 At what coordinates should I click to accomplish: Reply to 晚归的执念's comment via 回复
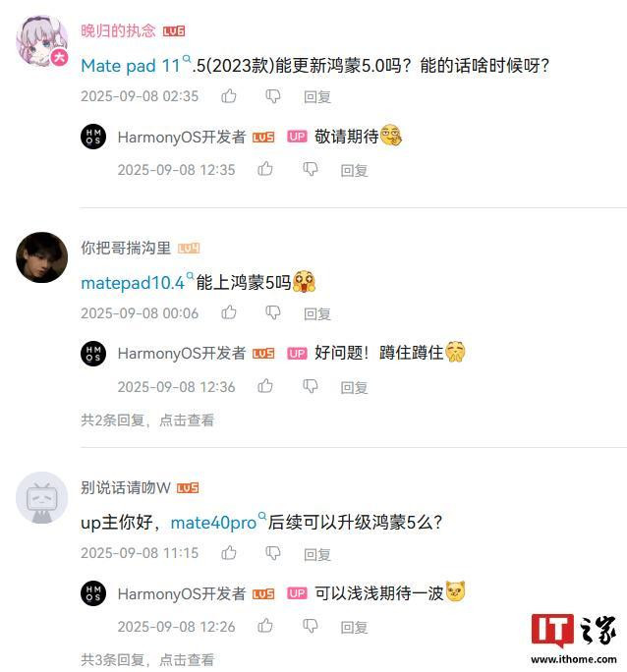tap(317, 97)
